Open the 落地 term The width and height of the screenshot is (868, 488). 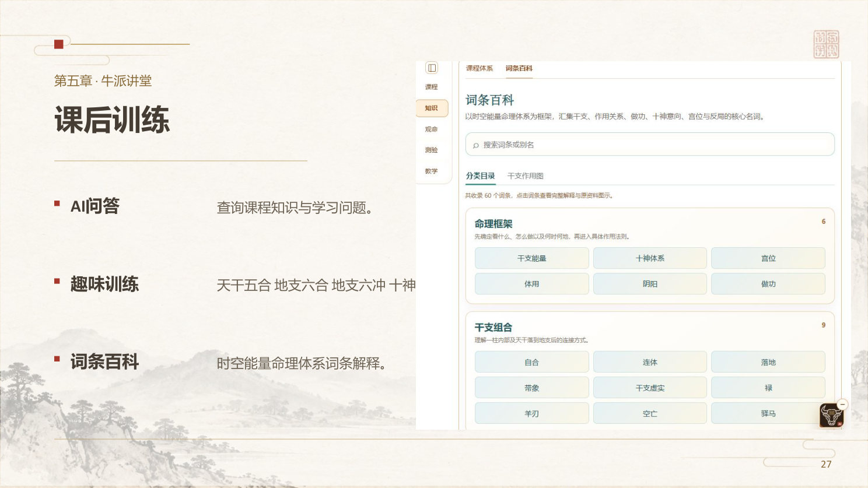[768, 362]
